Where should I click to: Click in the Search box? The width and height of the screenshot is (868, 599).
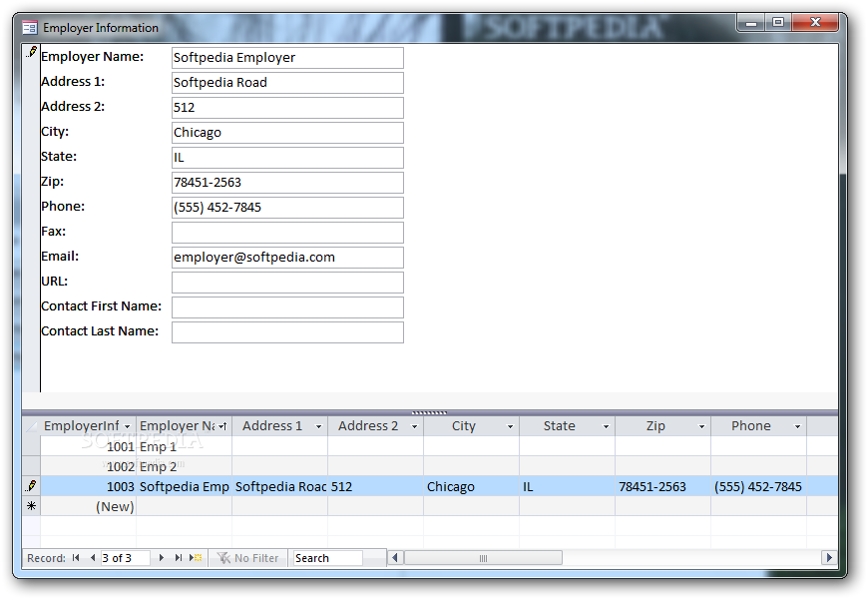coord(327,558)
